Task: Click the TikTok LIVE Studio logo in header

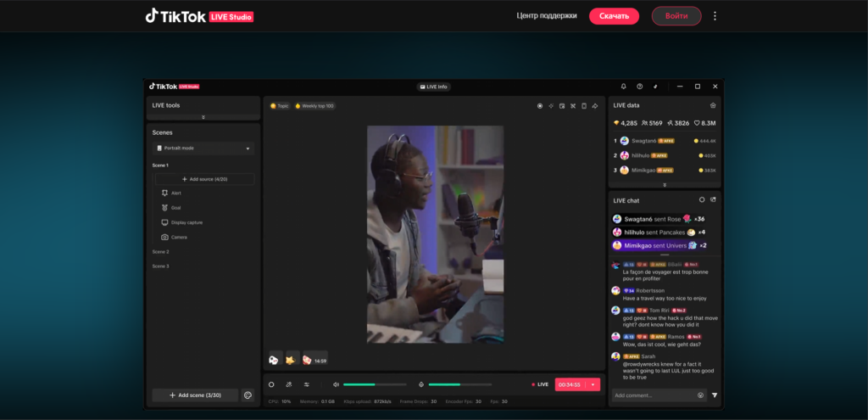Action: click(199, 16)
